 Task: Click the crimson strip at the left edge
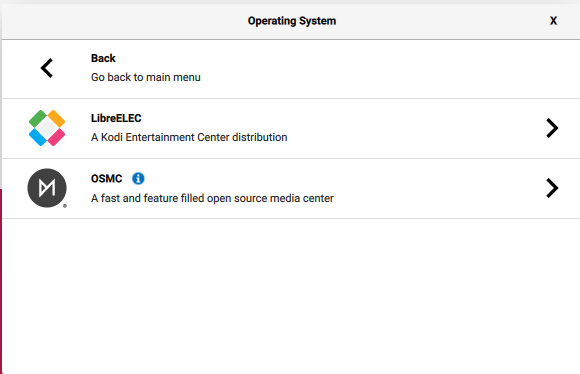point(1,281)
